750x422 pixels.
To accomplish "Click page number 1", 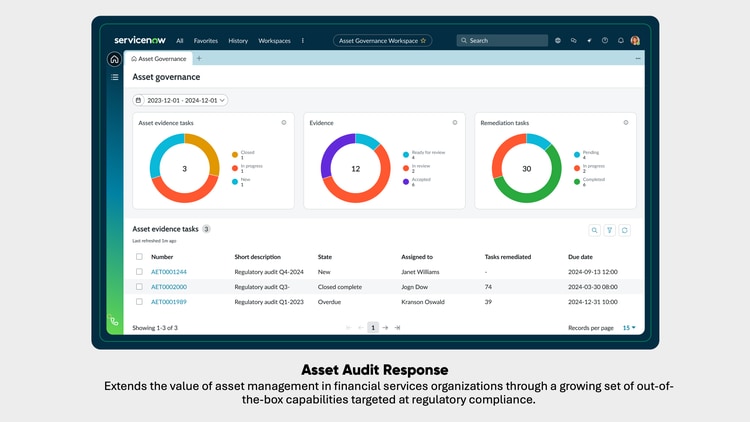I will [373, 328].
